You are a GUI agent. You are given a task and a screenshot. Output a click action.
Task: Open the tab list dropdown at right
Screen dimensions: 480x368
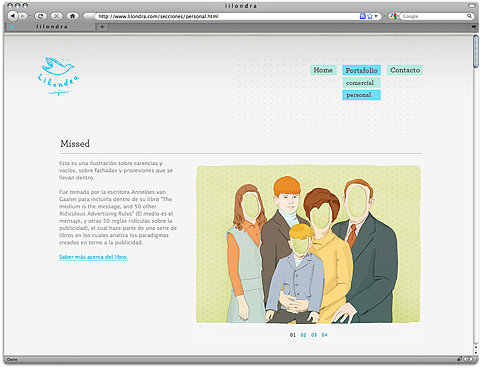474,27
